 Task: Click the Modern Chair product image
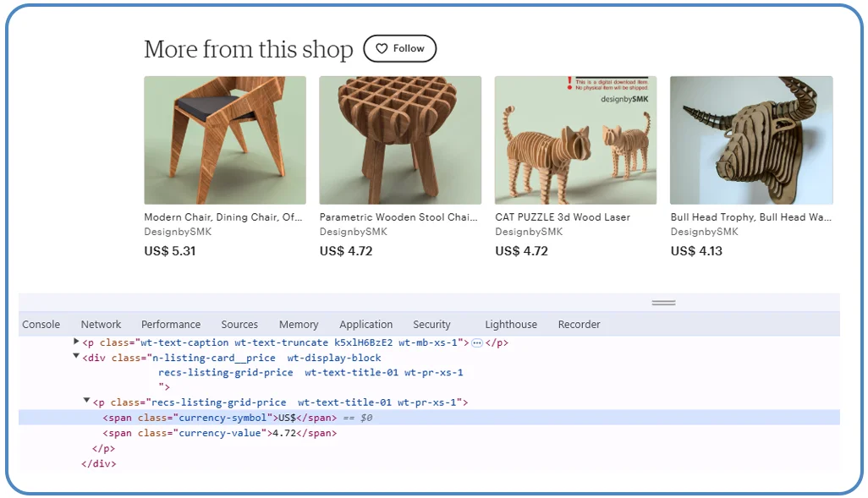tap(224, 139)
